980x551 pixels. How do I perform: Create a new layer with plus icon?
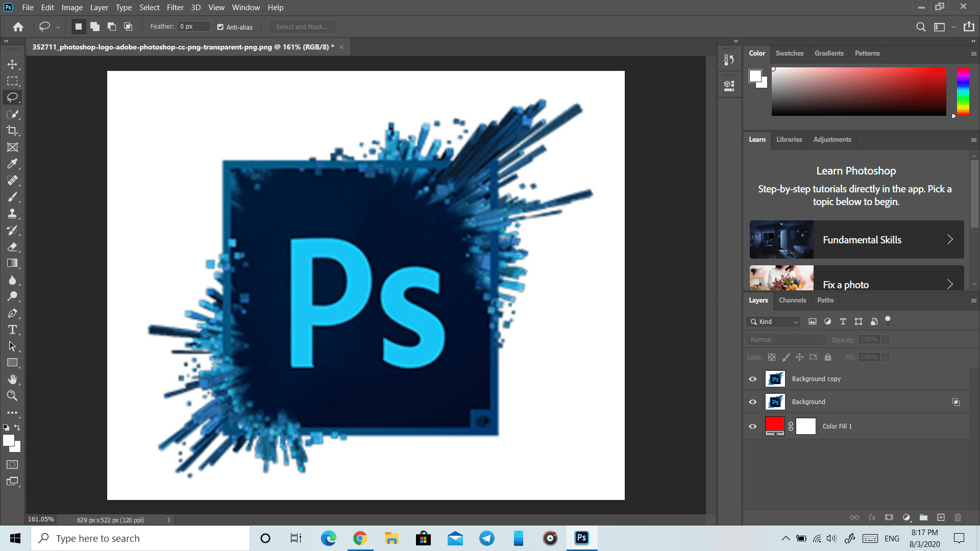coord(941,517)
